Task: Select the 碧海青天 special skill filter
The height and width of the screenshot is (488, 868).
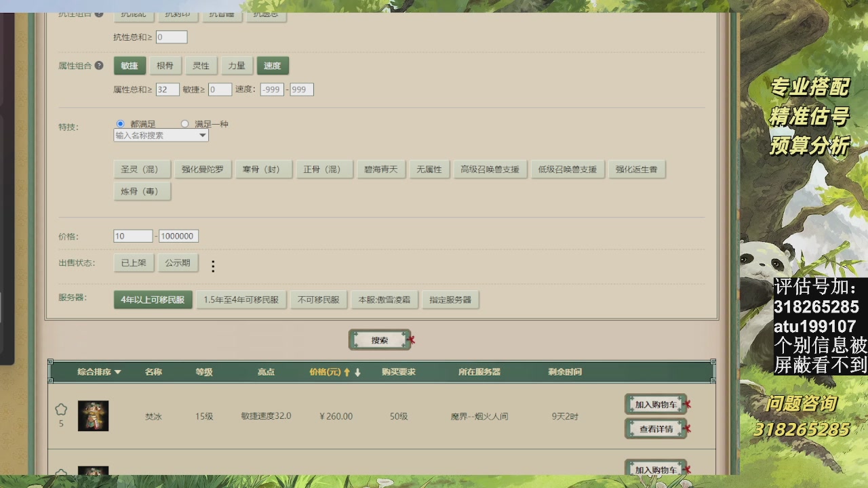Action: coord(381,169)
